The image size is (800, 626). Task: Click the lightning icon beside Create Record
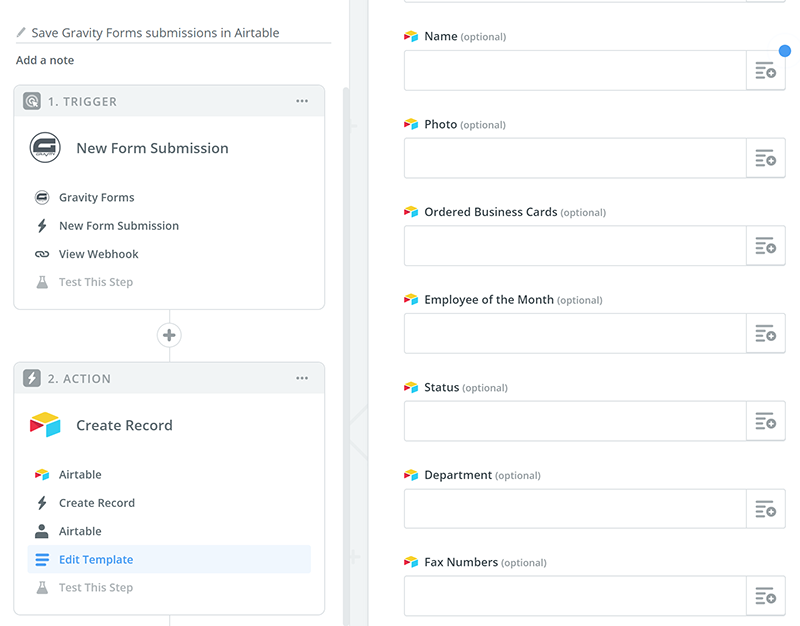(42, 503)
